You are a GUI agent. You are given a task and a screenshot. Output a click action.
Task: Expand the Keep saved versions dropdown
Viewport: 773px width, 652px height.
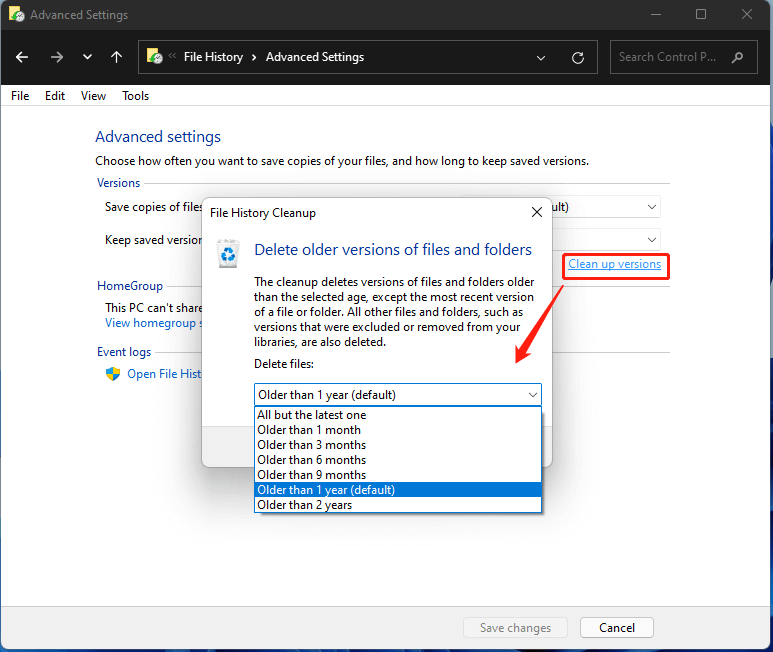click(x=651, y=240)
